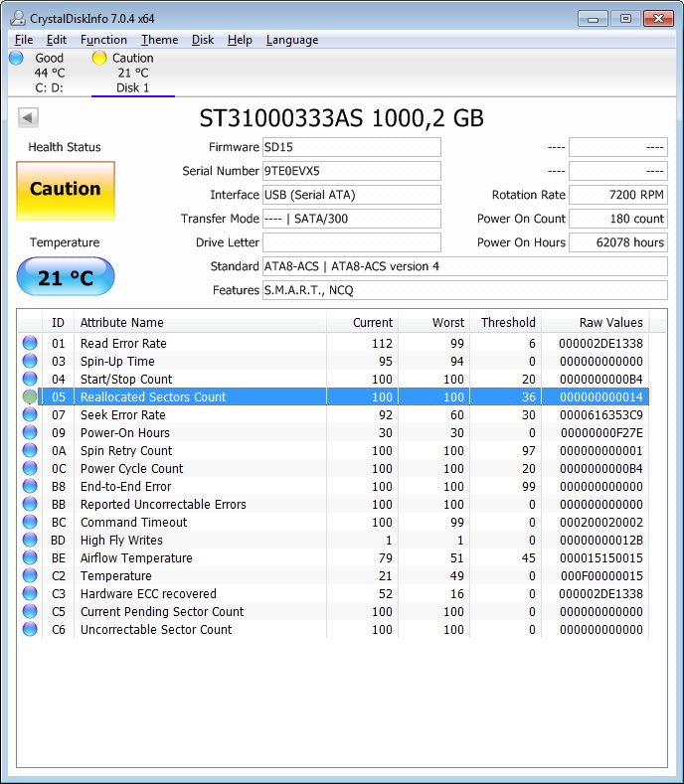684x784 pixels.
Task: Click raw value 0000616353C9 of Seek Error Rate
Action: pos(601,415)
